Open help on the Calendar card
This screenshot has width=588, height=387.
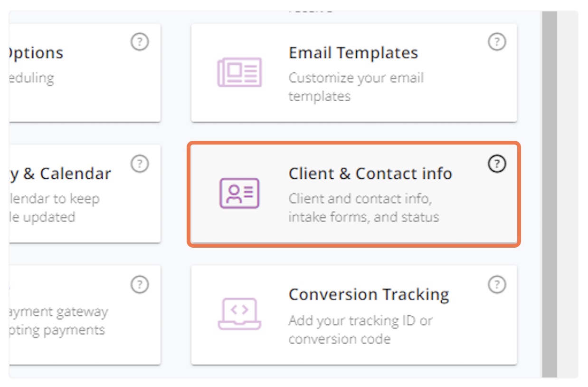[139, 164]
